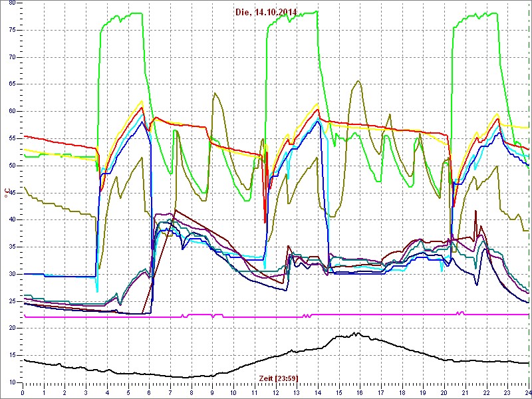
Task: Select the '25' value on the temperature axis
Action: [11, 301]
